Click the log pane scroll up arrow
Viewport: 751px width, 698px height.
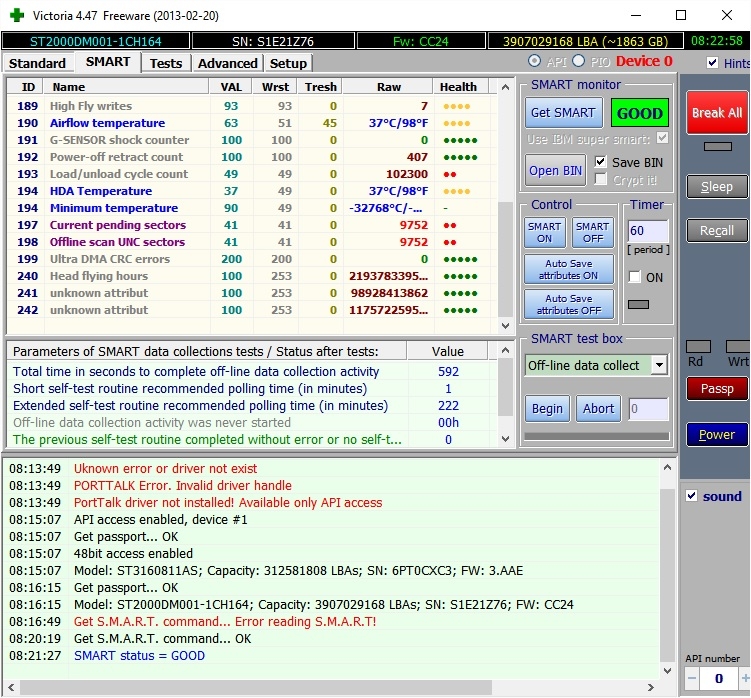coord(667,467)
